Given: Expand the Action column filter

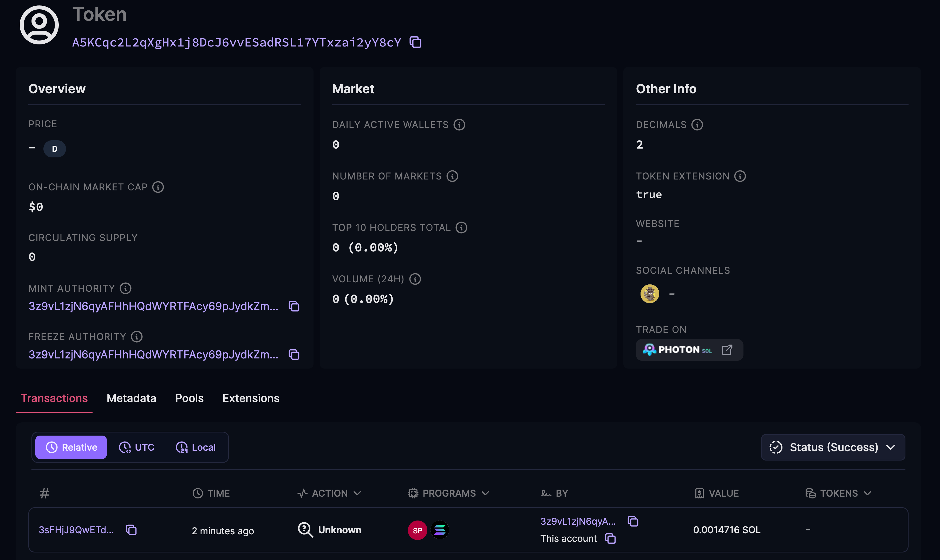Looking at the screenshot, I should (357, 493).
